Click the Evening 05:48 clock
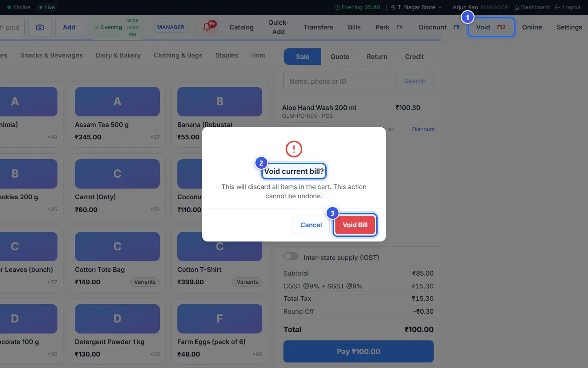 357,7
